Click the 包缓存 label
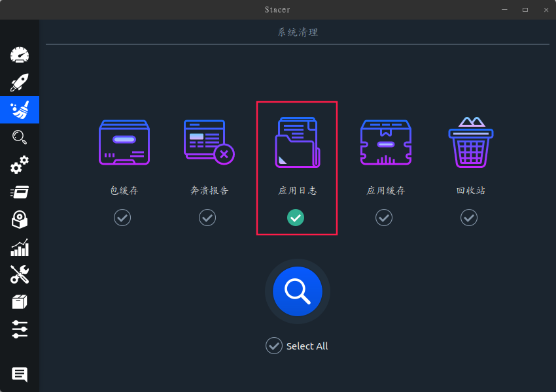556x392 pixels. pos(124,191)
